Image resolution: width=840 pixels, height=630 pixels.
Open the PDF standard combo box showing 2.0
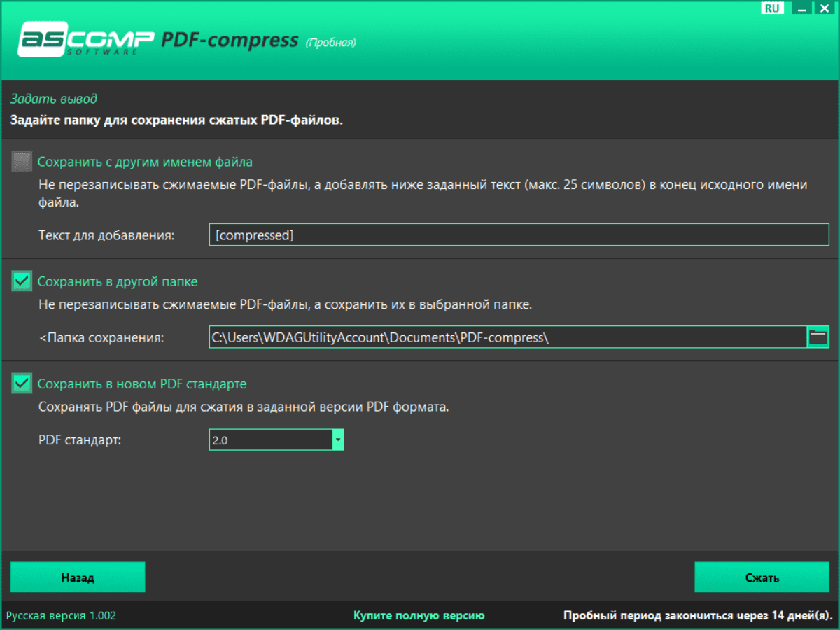pos(276,440)
